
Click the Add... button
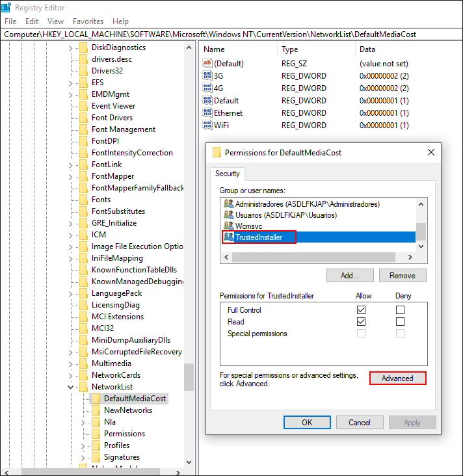click(350, 275)
